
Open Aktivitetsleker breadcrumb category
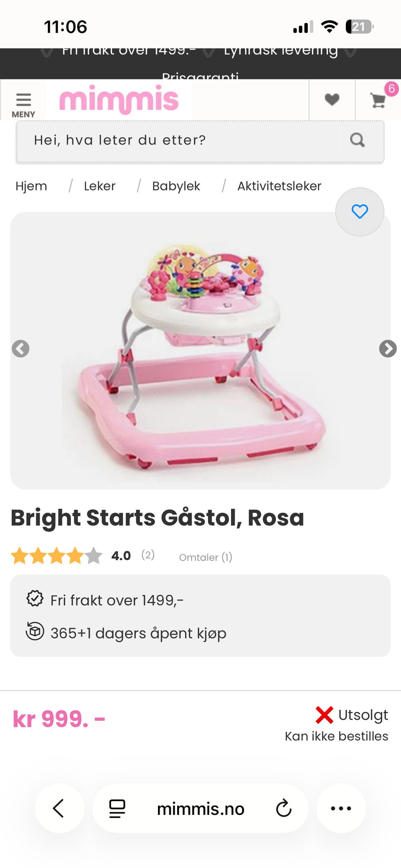point(279,186)
